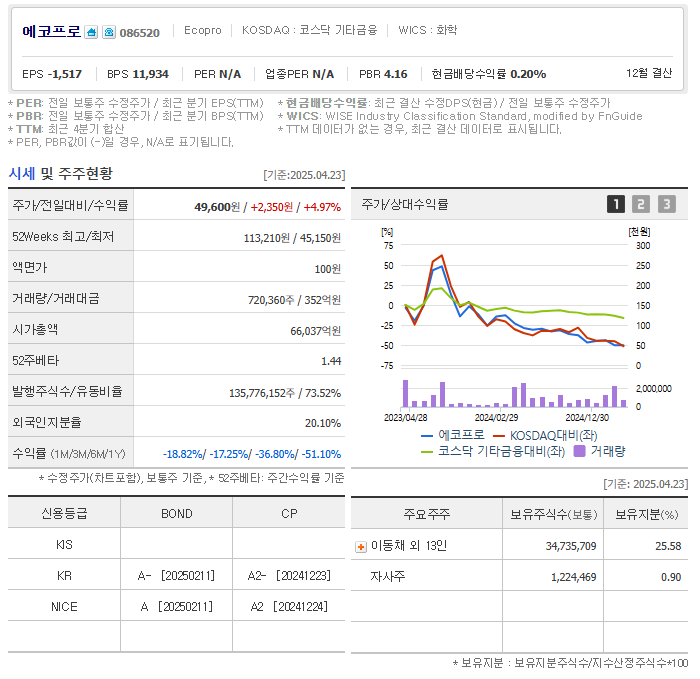Select the NICE CP rating A2 [20241224]
Viewport: 700px width, 679px height.
289,607
